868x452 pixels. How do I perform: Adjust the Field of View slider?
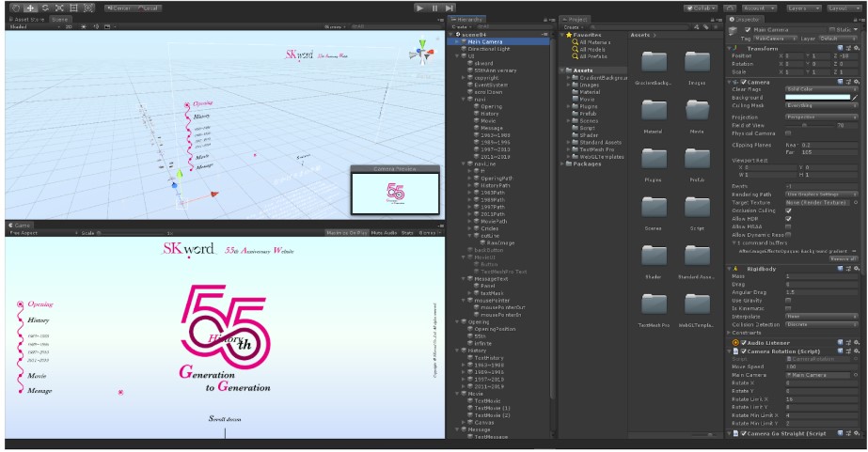tap(810, 126)
